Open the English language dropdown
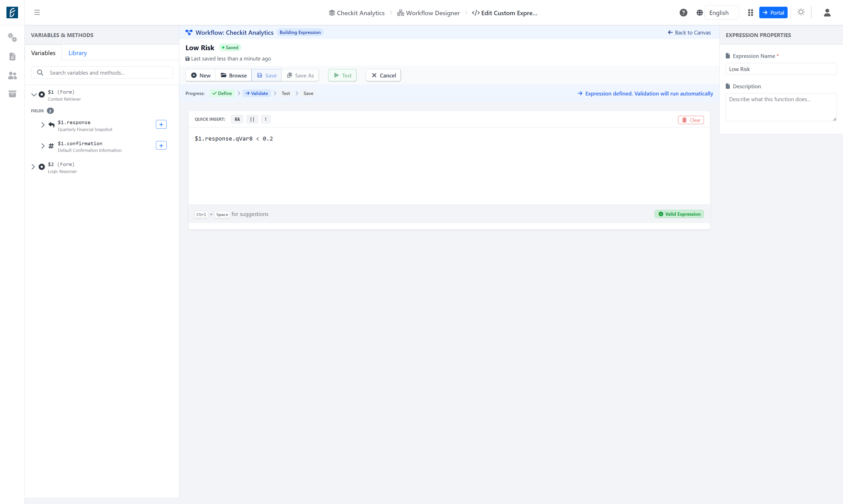 pos(721,13)
